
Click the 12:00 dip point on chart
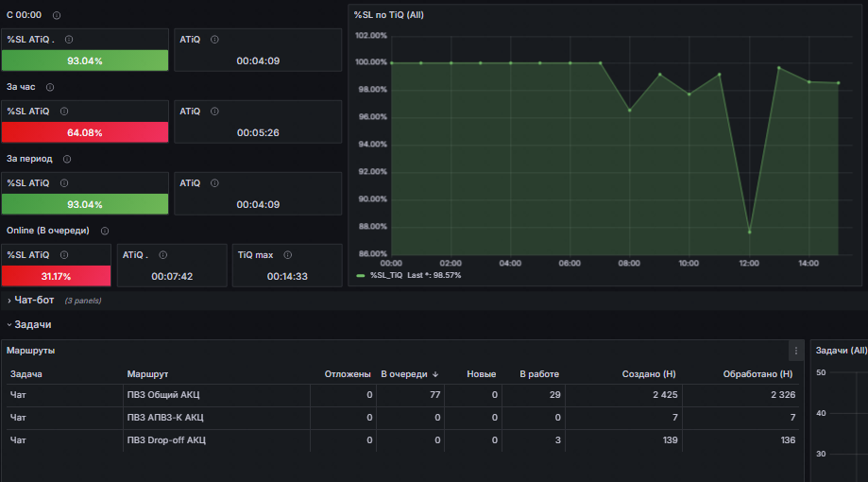(x=750, y=232)
